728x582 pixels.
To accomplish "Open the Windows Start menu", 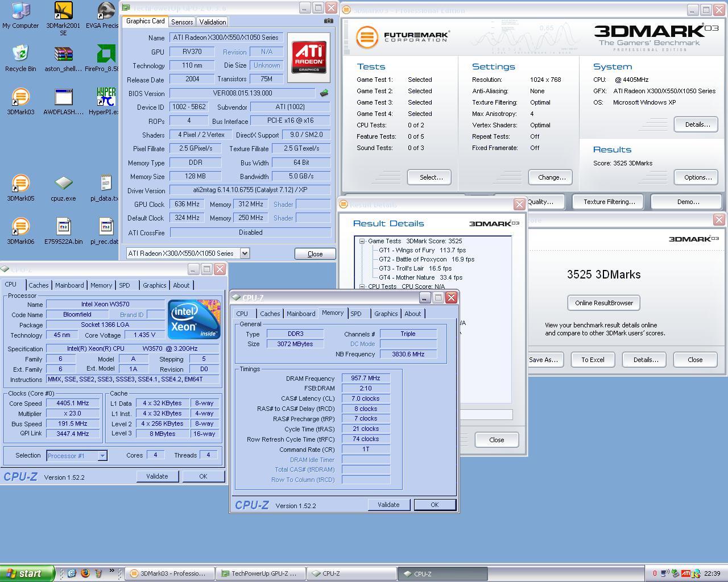I will click(27, 573).
